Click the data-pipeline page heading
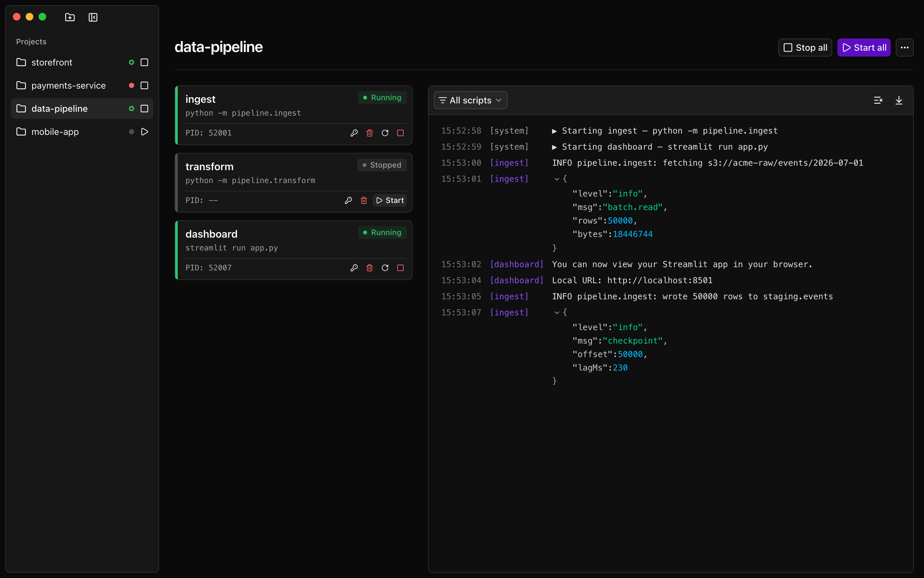Screen dimensions: 924x578 [218, 47]
